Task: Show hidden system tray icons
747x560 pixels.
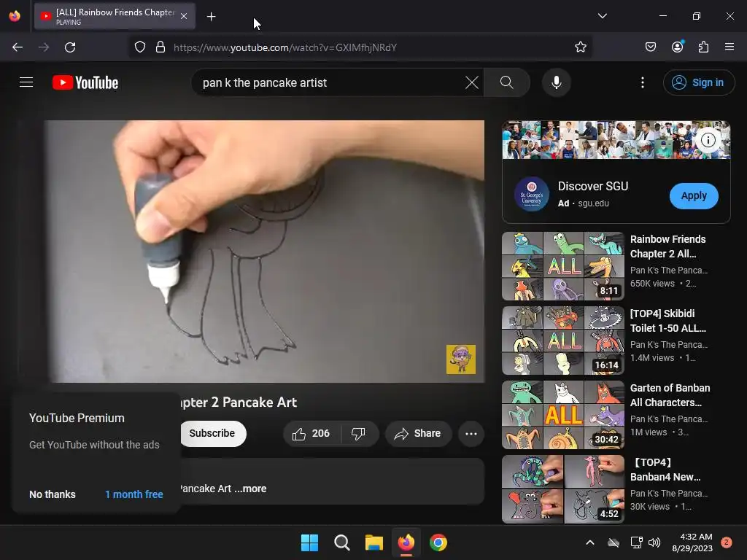Action: click(589, 542)
